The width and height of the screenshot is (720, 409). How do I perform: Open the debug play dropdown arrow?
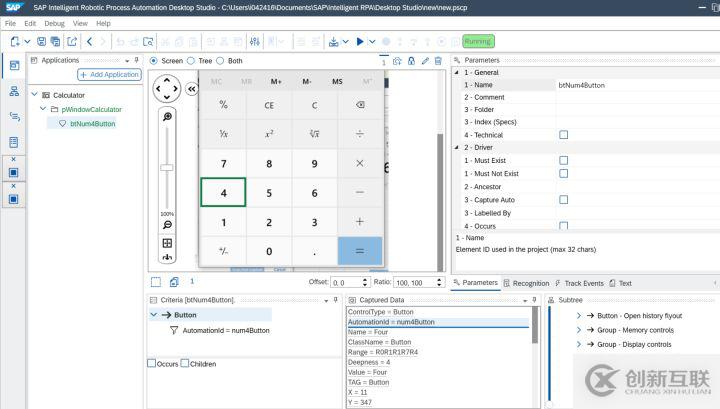(372, 42)
